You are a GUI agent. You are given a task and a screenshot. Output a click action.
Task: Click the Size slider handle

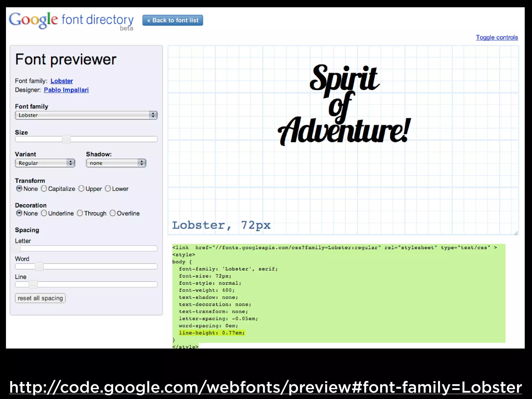click(66, 139)
